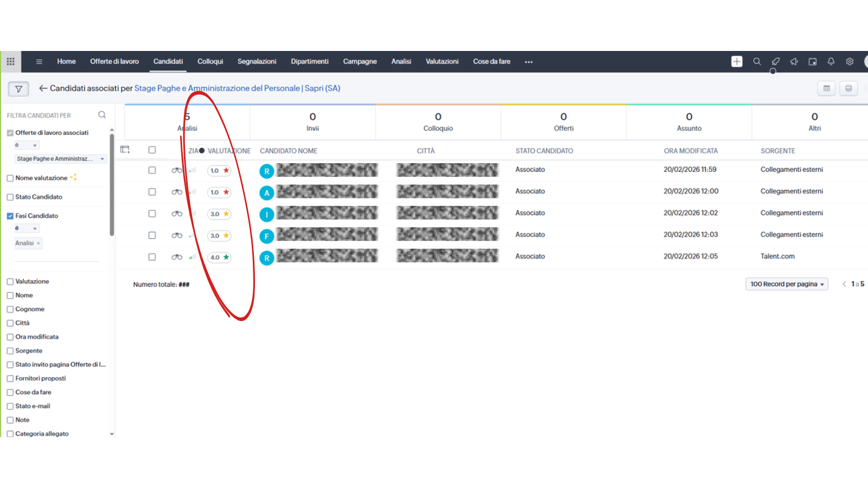Click the filter funnel icon
The image size is (868, 488).
pos(18,89)
